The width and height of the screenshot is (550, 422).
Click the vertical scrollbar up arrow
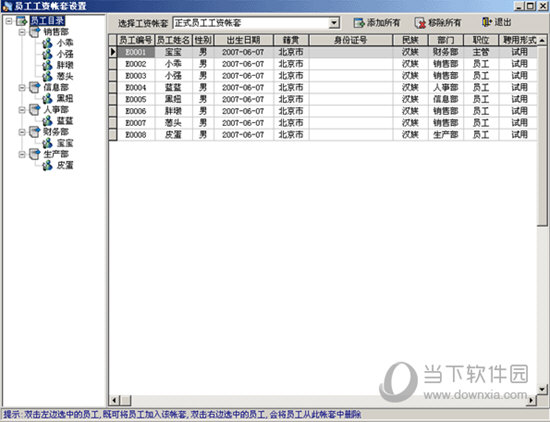point(542,40)
